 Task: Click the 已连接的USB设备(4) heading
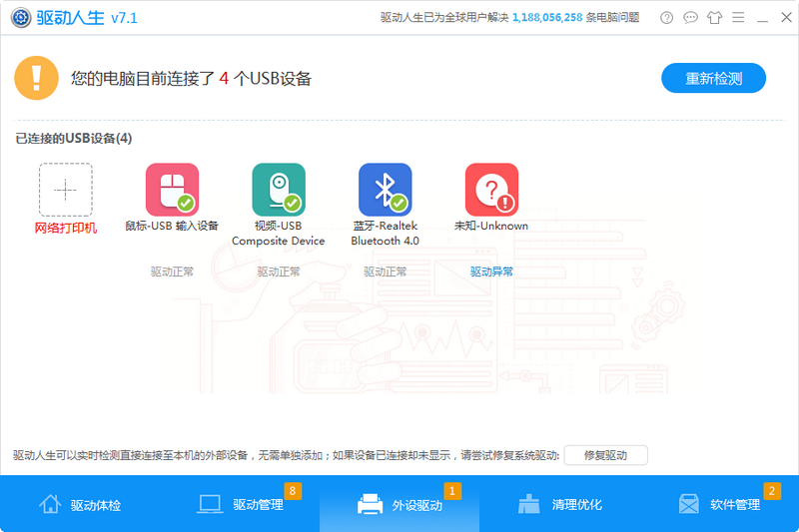pyautogui.click(x=73, y=138)
